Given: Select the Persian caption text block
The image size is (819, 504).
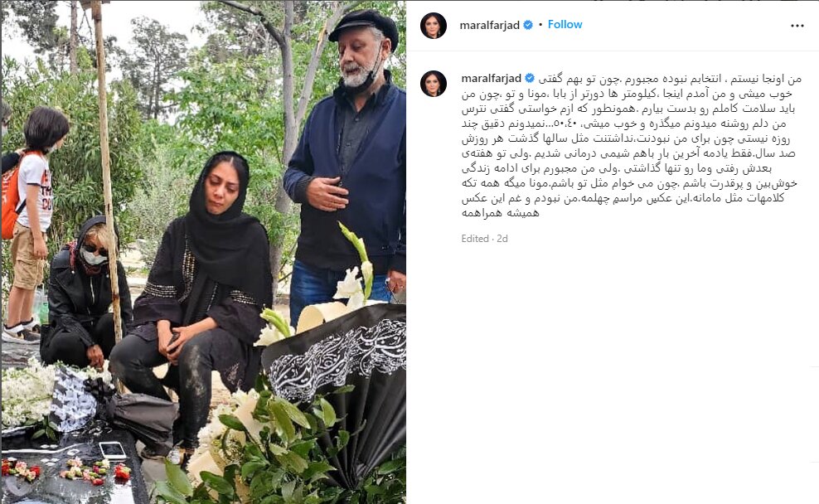Looking at the screenshot, I should point(630,146).
